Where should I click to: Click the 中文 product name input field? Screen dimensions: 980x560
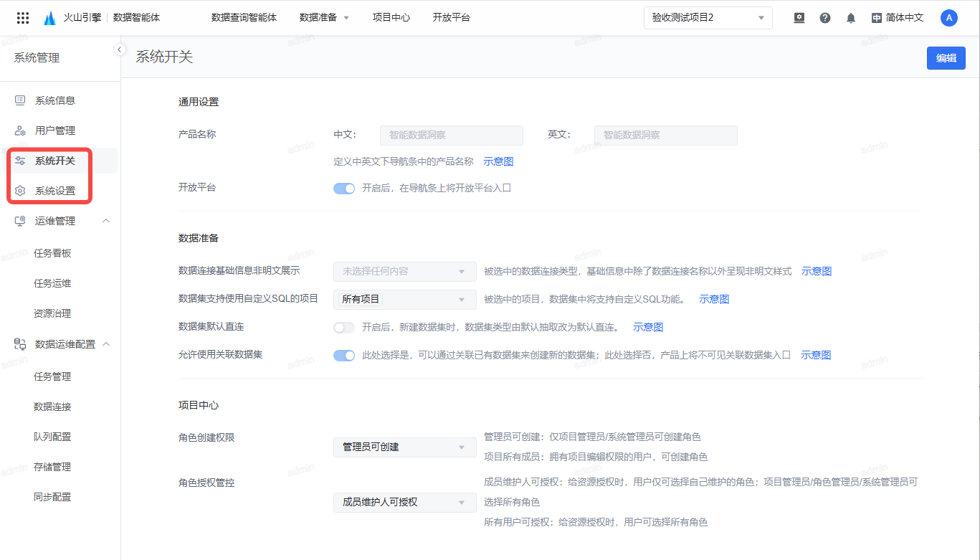point(451,135)
